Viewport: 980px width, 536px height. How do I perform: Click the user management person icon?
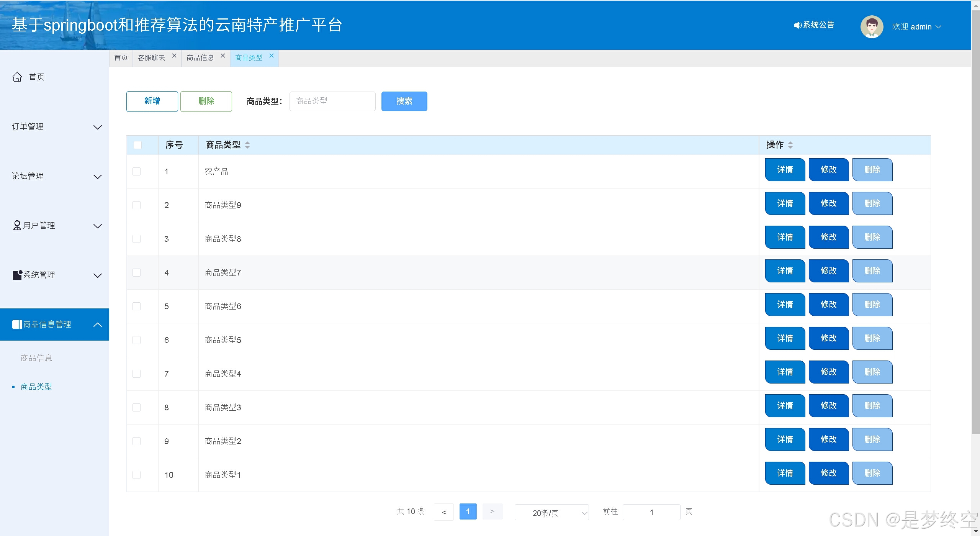point(17,225)
